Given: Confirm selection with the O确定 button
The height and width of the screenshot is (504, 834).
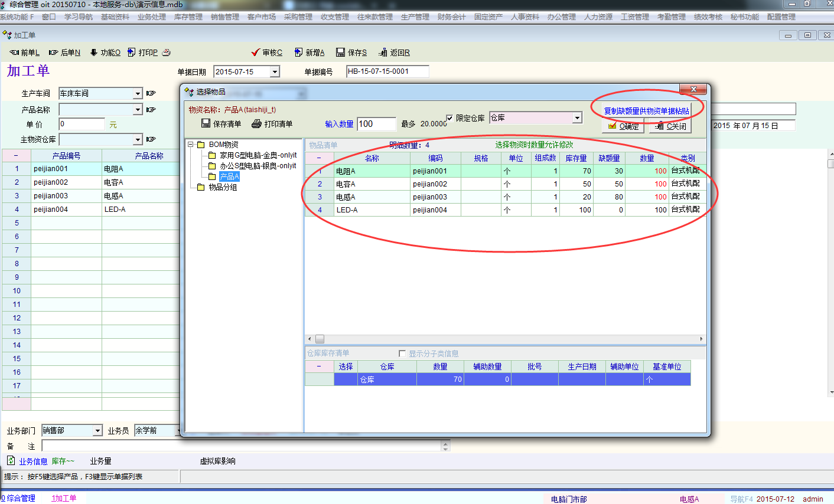Looking at the screenshot, I should 623,126.
